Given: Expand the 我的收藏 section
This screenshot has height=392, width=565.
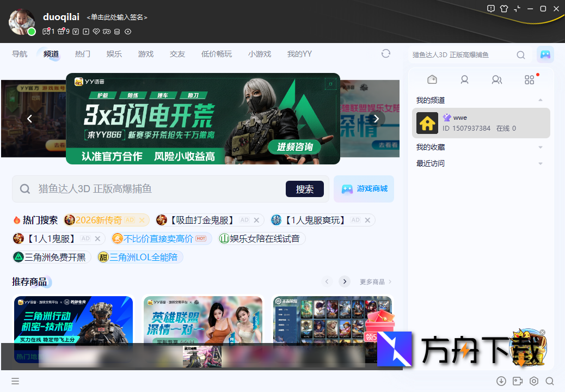Looking at the screenshot, I should 540,146.
